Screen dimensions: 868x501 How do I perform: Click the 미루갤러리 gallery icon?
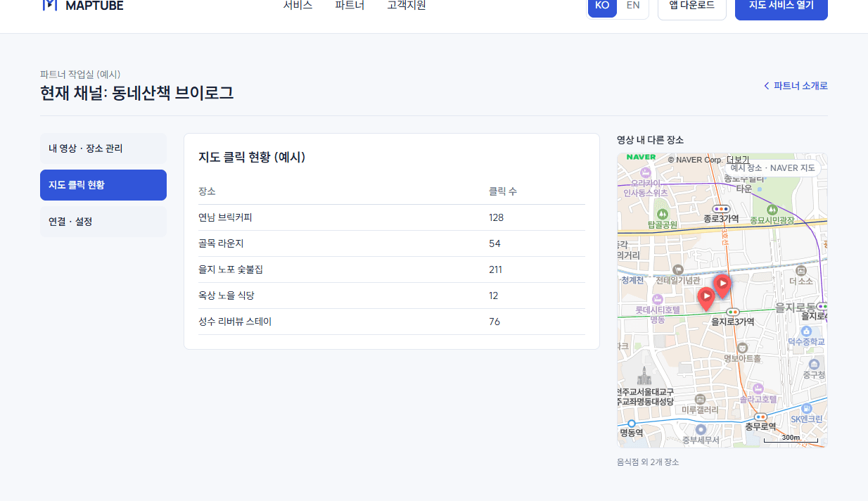click(x=700, y=399)
